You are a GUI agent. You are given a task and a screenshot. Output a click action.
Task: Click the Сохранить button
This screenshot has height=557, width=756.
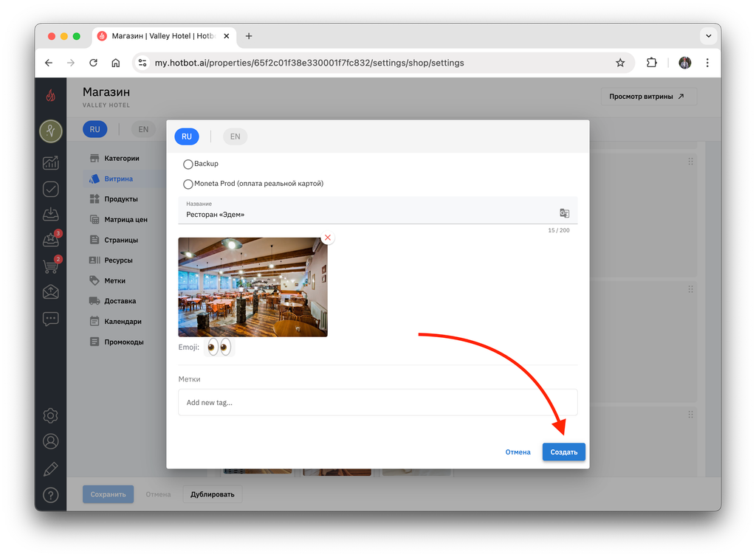point(108,494)
